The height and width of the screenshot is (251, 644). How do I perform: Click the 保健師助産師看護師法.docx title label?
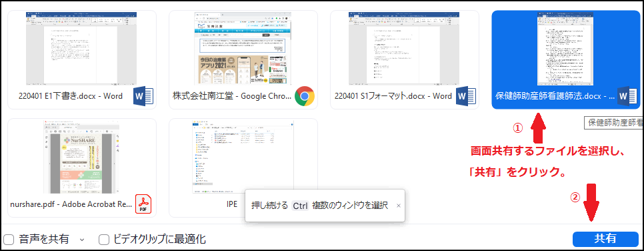tap(555, 96)
